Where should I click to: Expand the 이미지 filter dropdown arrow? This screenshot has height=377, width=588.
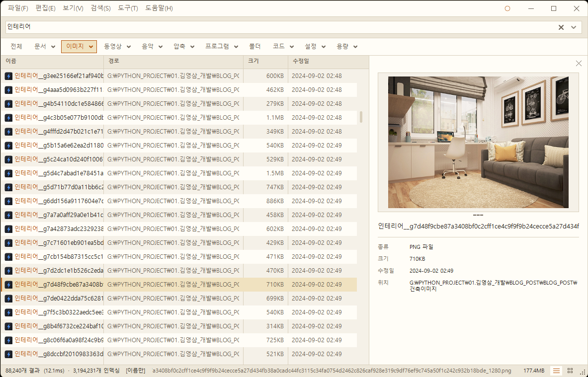pos(91,47)
